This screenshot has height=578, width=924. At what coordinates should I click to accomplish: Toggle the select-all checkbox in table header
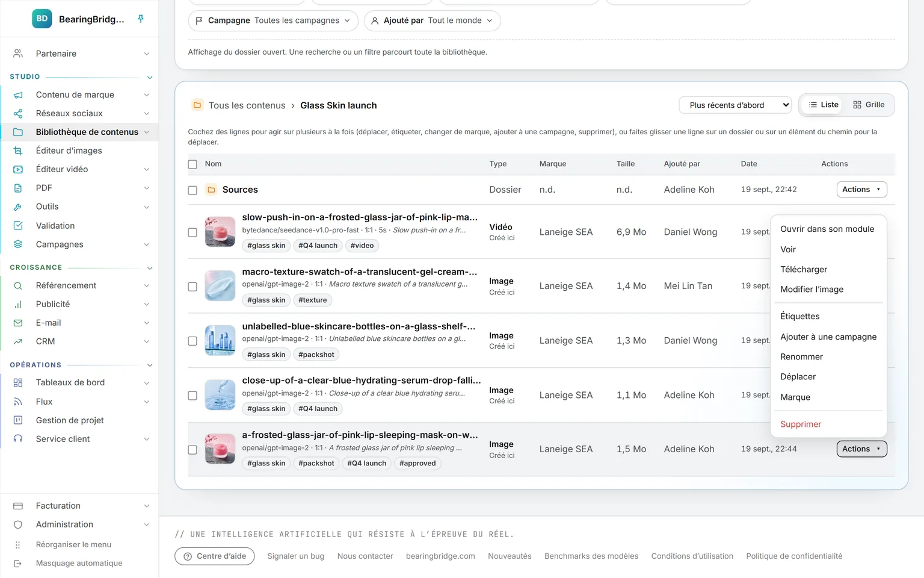pyautogui.click(x=192, y=164)
